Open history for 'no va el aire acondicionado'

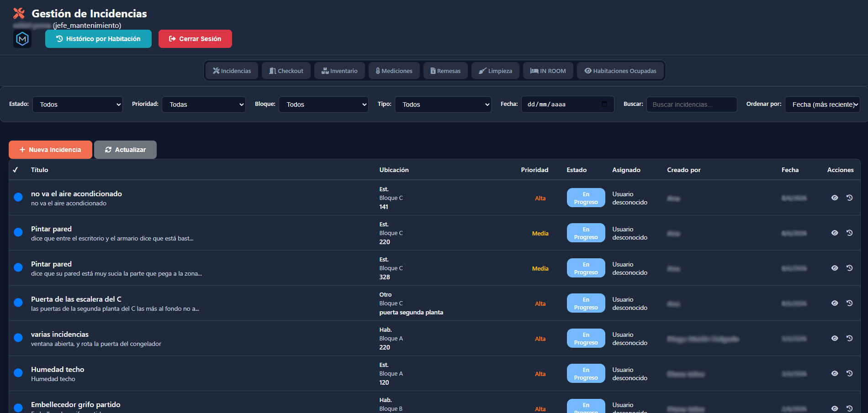pos(849,198)
